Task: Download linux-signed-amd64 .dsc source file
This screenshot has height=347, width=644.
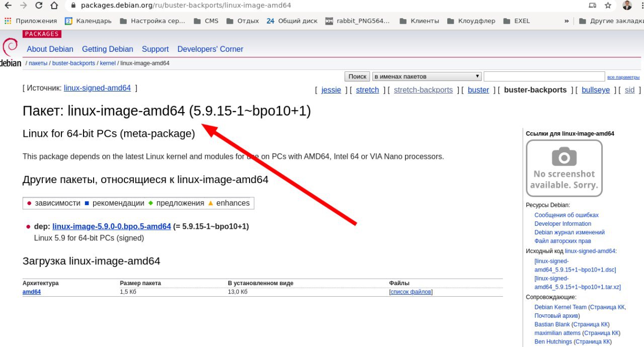Action: point(575,266)
